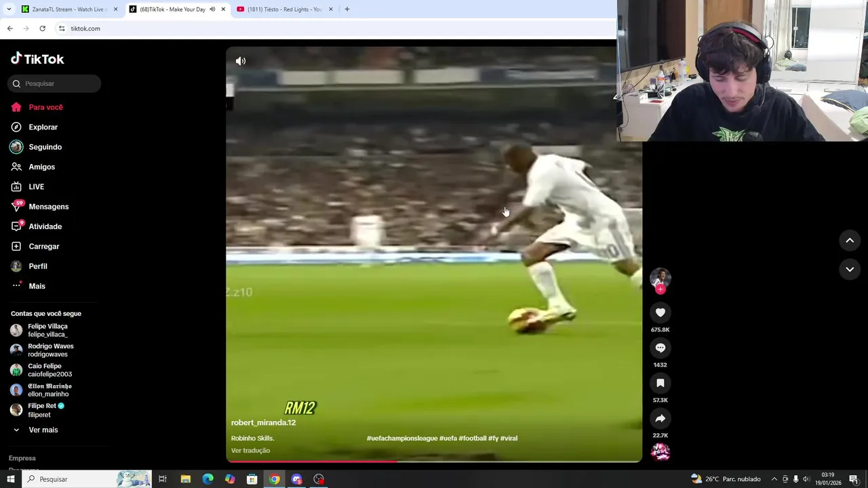Open Mensagens inbox
868x488 pixels.
pyautogui.click(x=48, y=207)
